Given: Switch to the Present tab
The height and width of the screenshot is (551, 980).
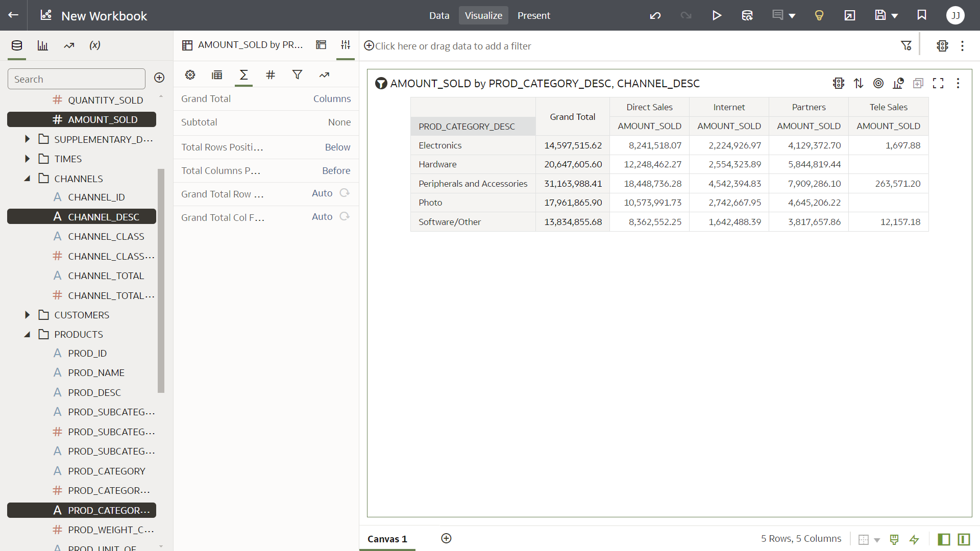Looking at the screenshot, I should tap(533, 15).
